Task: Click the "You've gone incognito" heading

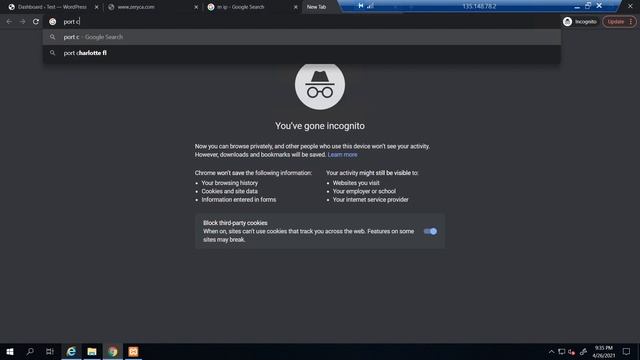Action: coord(320,126)
